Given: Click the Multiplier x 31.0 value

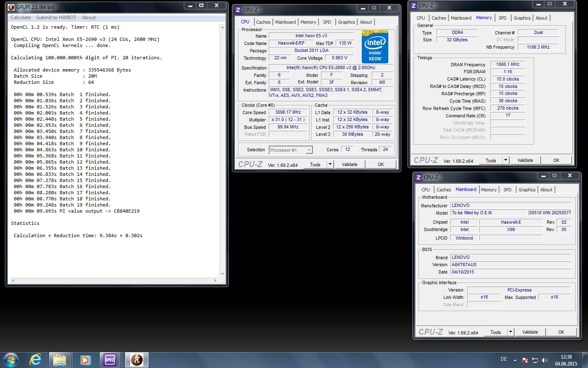Looking at the screenshot, I should tap(288, 119).
